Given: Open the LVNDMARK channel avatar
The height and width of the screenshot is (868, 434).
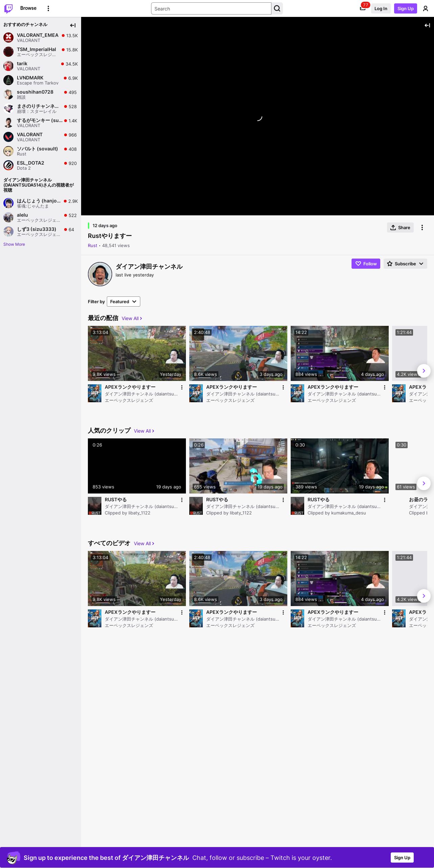Looking at the screenshot, I should (8, 80).
